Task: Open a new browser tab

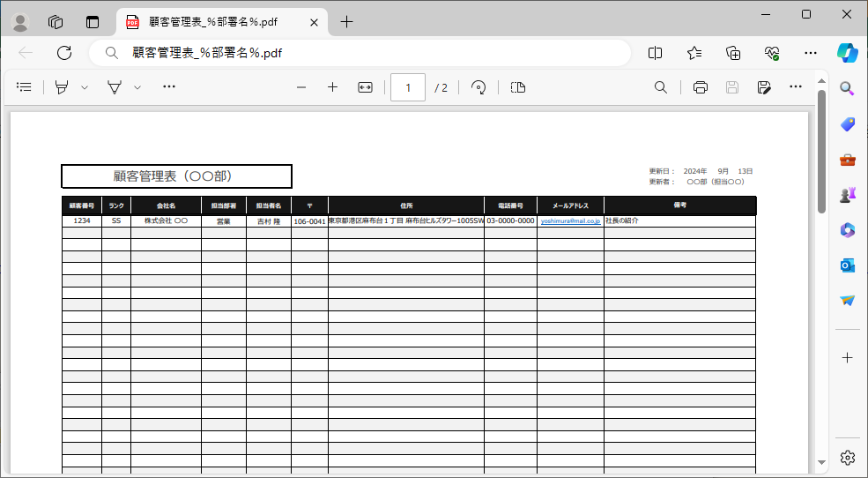Action: [x=346, y=22]
